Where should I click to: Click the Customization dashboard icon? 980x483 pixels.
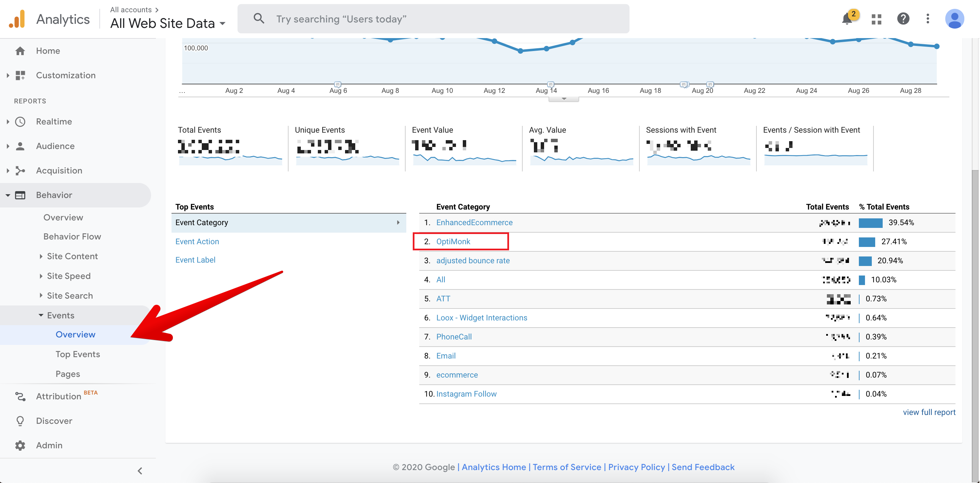click(20, 75)
